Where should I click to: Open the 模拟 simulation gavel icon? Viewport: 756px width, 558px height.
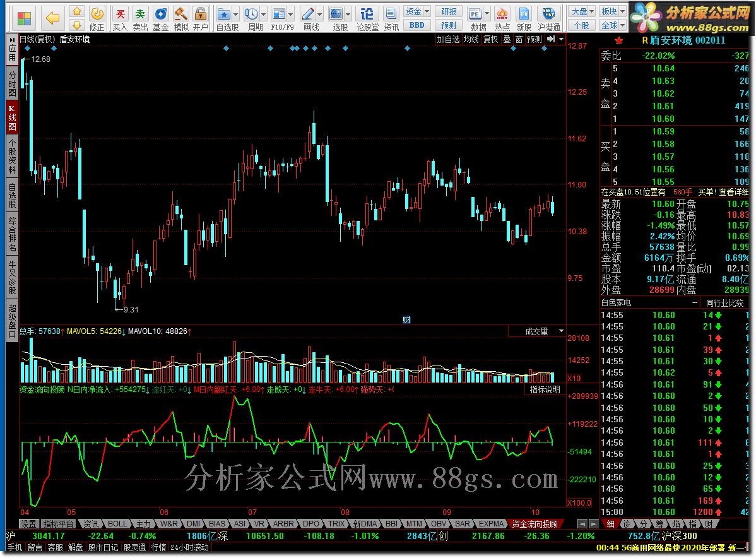[x=181, y=18]
